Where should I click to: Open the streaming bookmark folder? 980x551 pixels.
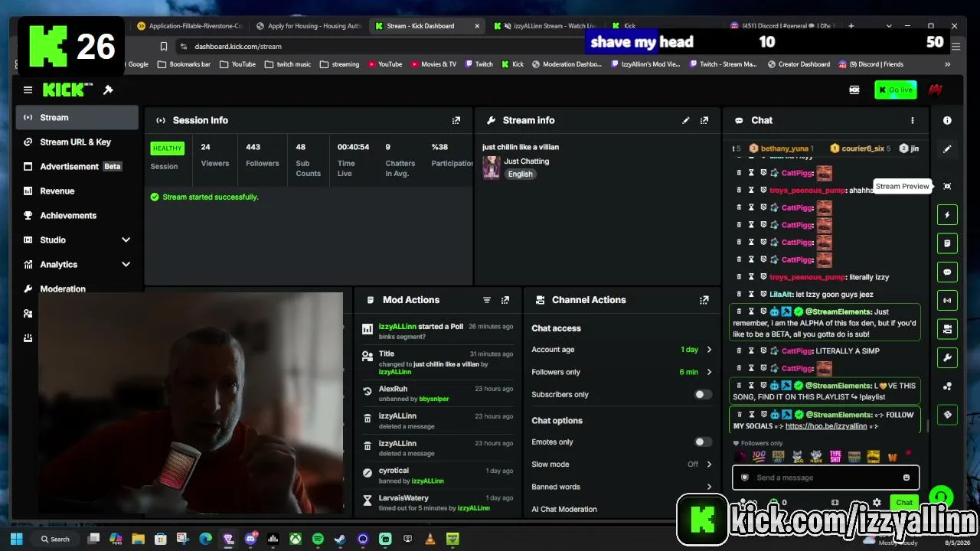[x=339, y=64]
